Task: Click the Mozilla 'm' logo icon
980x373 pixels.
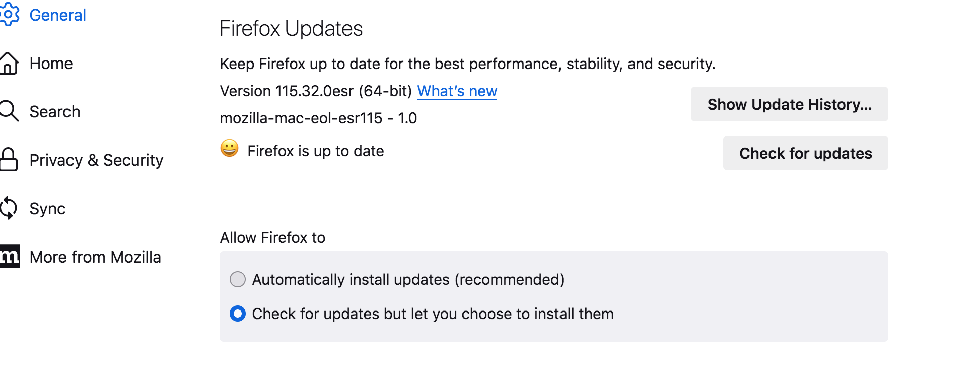Action: (10, 257)
